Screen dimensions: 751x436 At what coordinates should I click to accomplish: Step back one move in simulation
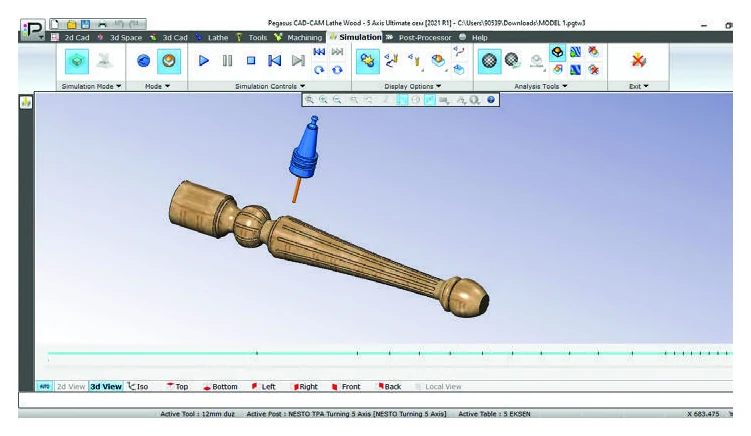click(x=274, y=61)
